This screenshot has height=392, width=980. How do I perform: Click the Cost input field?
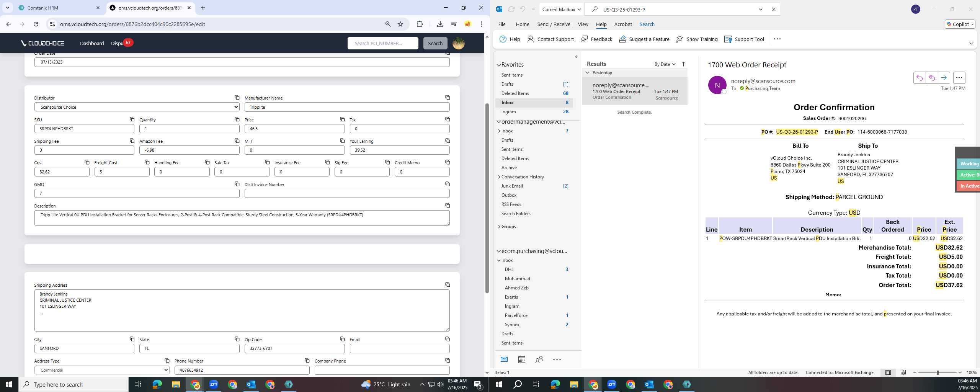(62, 172)
